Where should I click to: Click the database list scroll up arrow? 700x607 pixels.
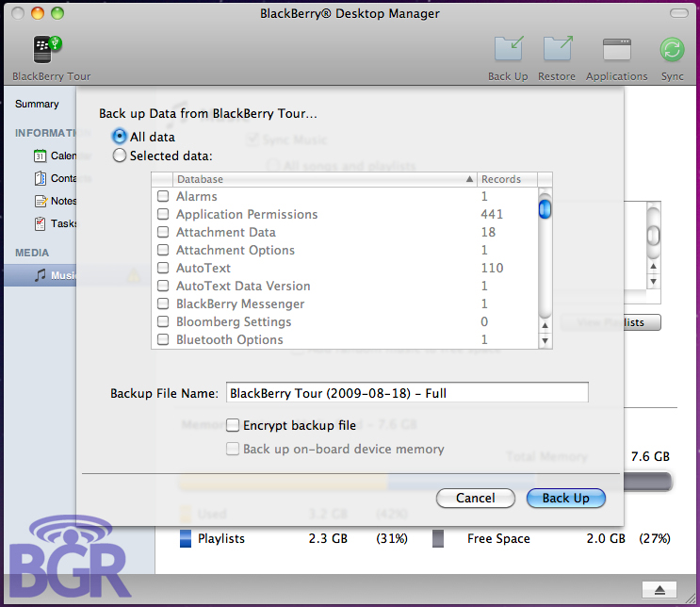tap(545, 325)
